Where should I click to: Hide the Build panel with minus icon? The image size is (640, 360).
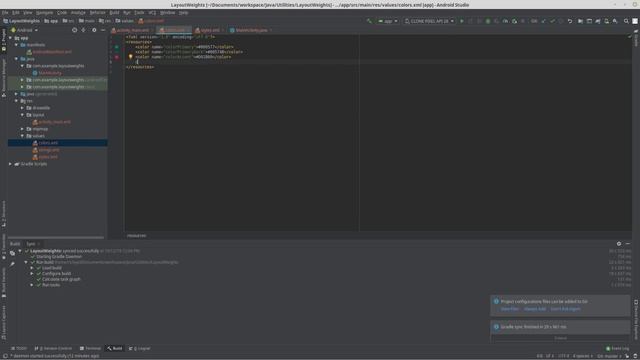click(x=628, y=244)
